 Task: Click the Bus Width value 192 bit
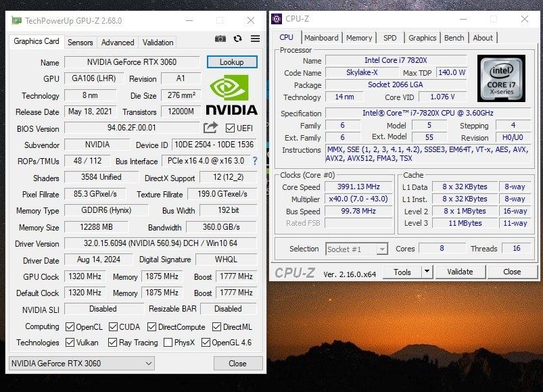tap(228, 210)
